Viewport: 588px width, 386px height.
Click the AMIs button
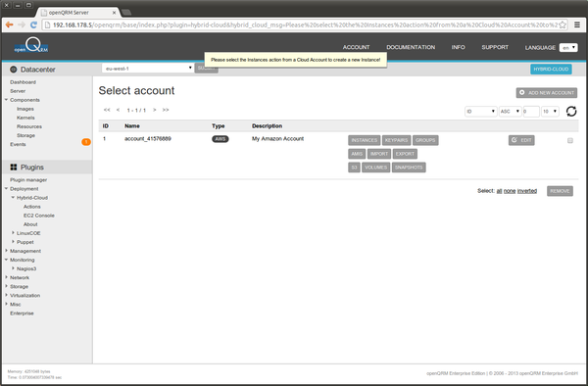pyautogui.click(x=357, y=154)
